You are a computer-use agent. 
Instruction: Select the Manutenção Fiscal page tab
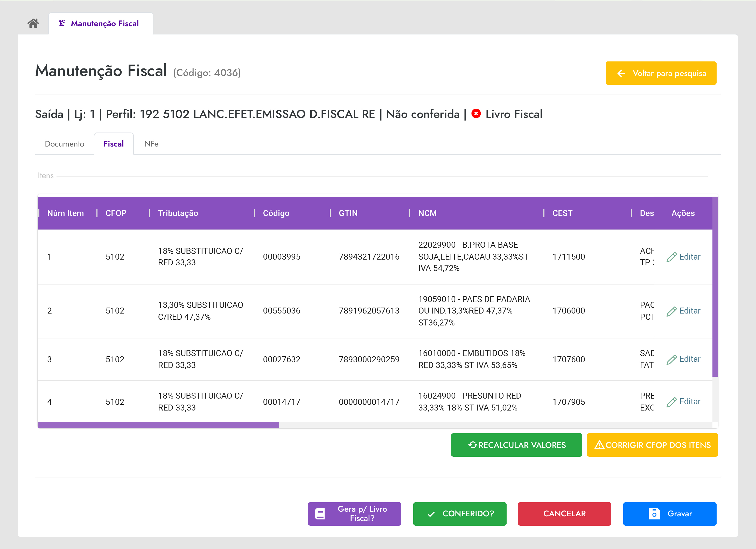pos(101,24)
